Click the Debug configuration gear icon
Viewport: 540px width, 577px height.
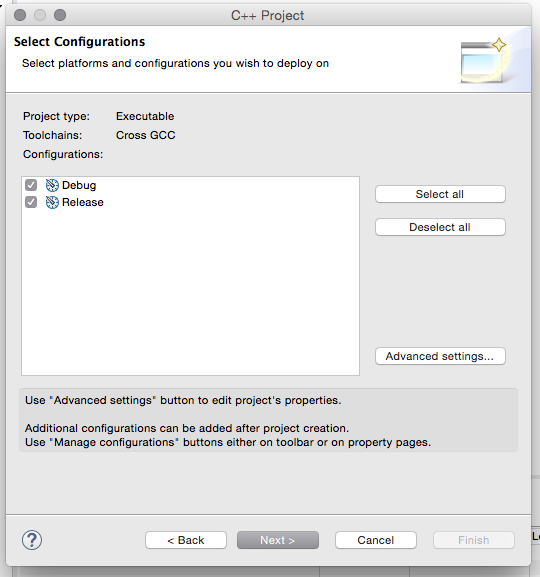click(52, 185)
